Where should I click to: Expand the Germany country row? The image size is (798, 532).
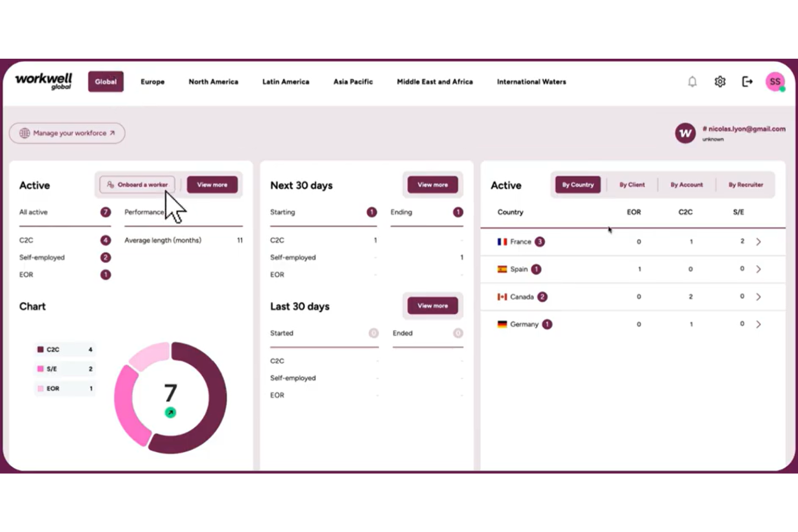pos(759,324)
